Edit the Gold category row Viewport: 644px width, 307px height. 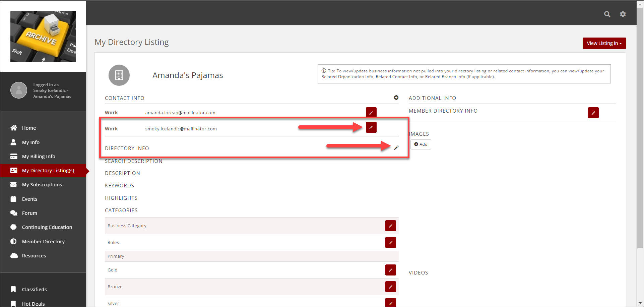coord(390,270)
